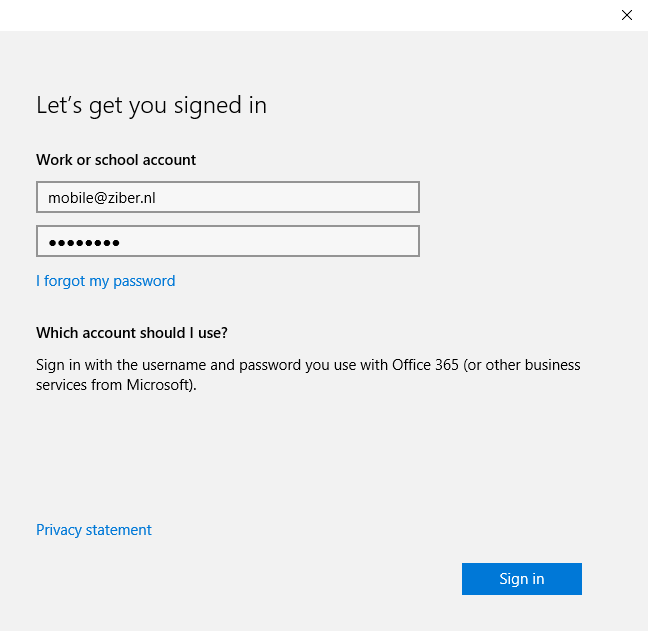Focus the masked password field
648x631 pixels.
coord(228,241)
